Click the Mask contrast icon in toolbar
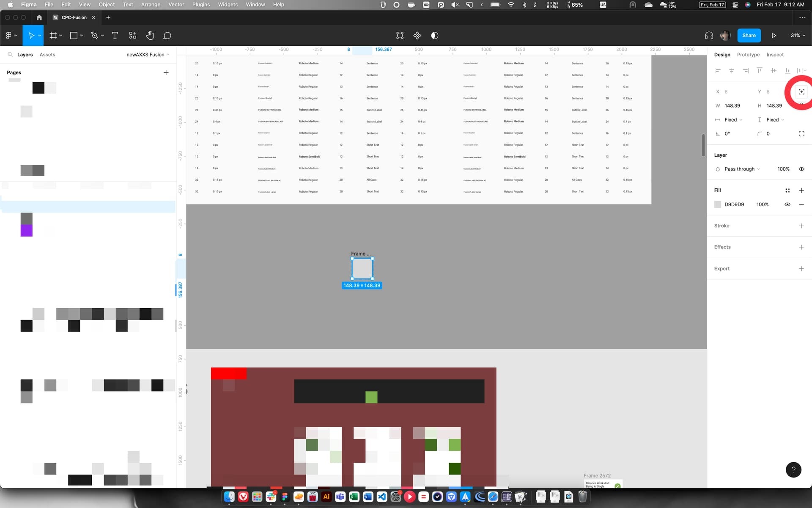 coord(434,36)
